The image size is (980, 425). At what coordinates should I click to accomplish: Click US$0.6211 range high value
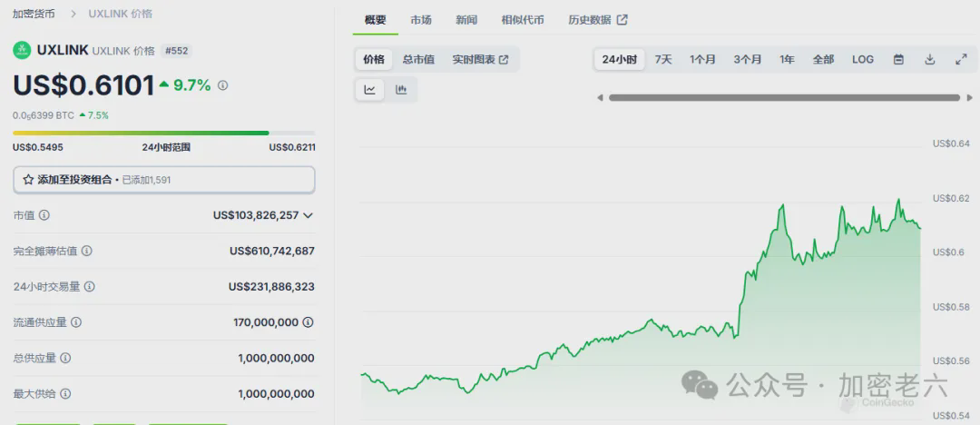tap(292, 148)
